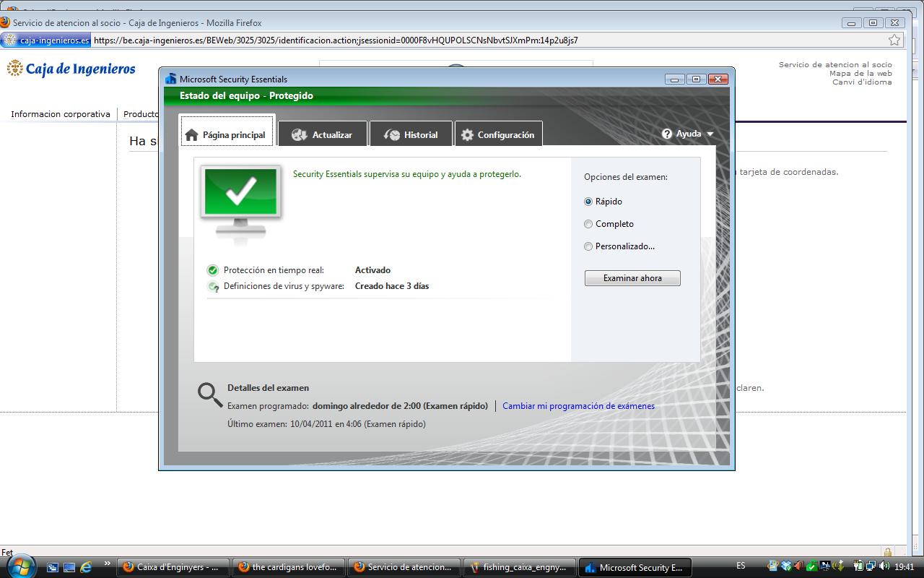The image size is (924, 578).
Task: Click the virus definitions status icon
Action: click(x=213, y=287)
